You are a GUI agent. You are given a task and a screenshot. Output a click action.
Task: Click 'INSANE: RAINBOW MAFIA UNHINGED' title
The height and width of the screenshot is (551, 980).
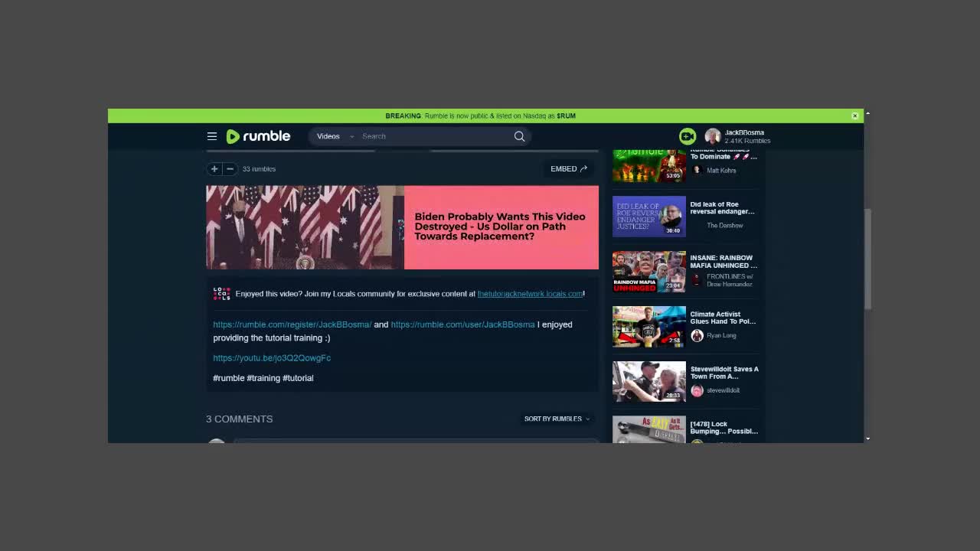click(723, 262)
